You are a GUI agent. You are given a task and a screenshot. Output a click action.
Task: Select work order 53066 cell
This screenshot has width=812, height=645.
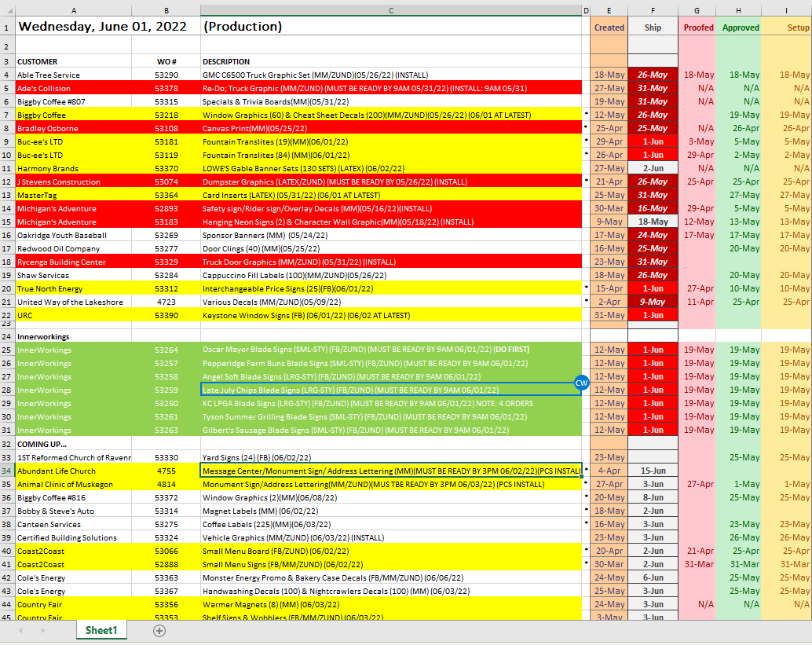click(x=166, y=552)
